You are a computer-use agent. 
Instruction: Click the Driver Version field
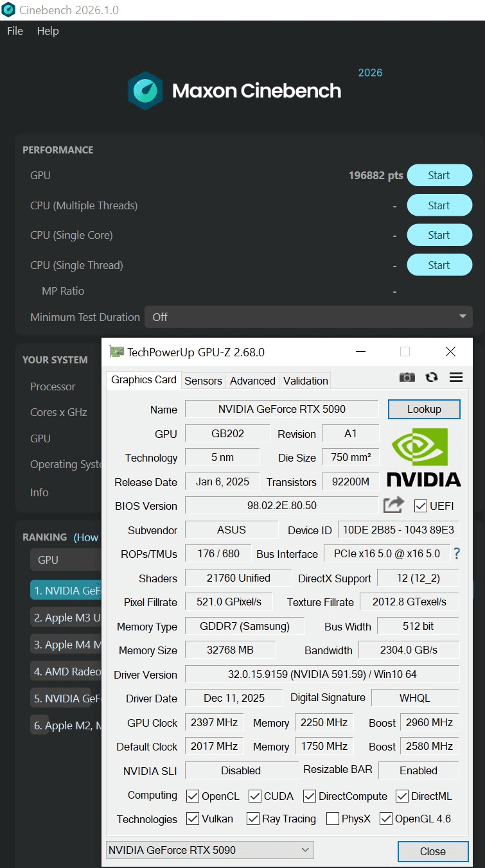[x=322, y=675]
